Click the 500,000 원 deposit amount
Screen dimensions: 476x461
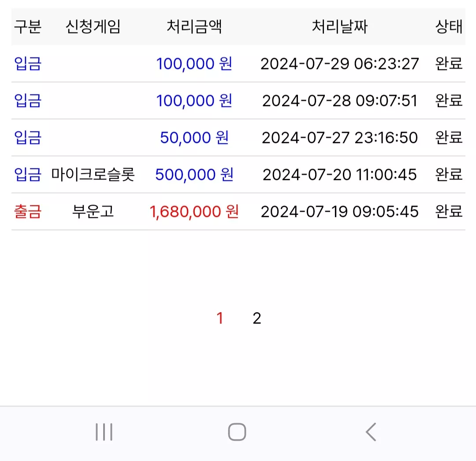[194, 174]
